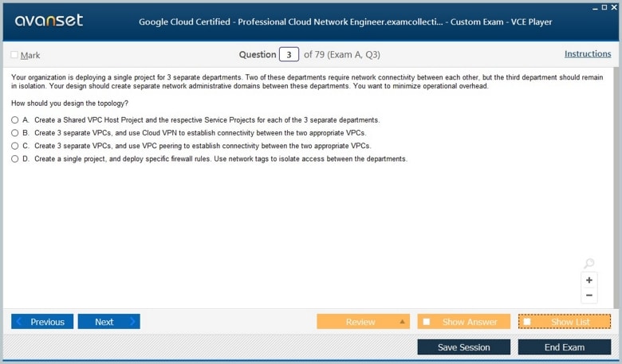Click the zoom in plus icon

click(x=589, y=280)
